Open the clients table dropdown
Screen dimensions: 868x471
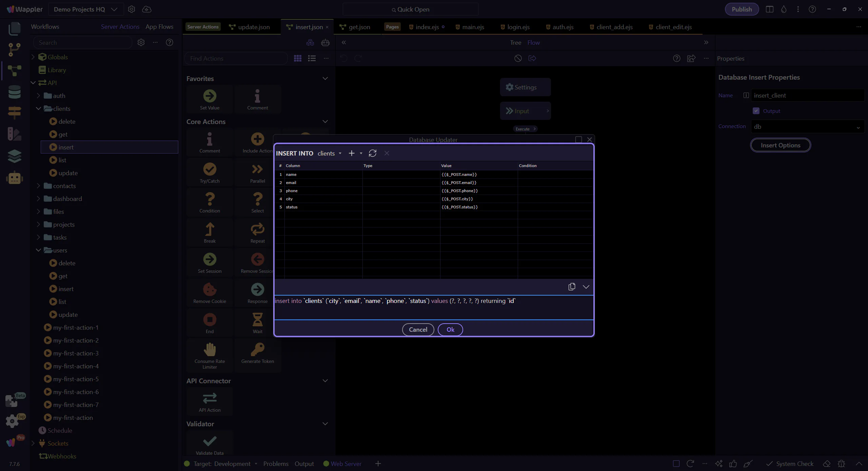[330, 153]
